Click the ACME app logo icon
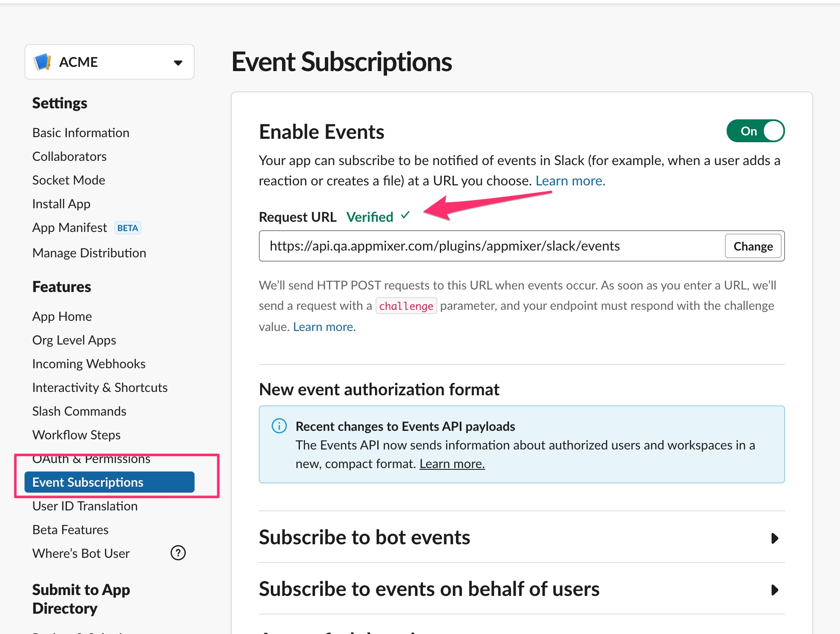The image size is (840, 634). (43, 62)
